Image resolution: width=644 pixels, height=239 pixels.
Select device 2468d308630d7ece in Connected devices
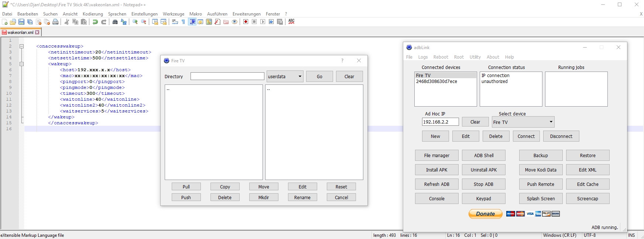pos(446,81)
